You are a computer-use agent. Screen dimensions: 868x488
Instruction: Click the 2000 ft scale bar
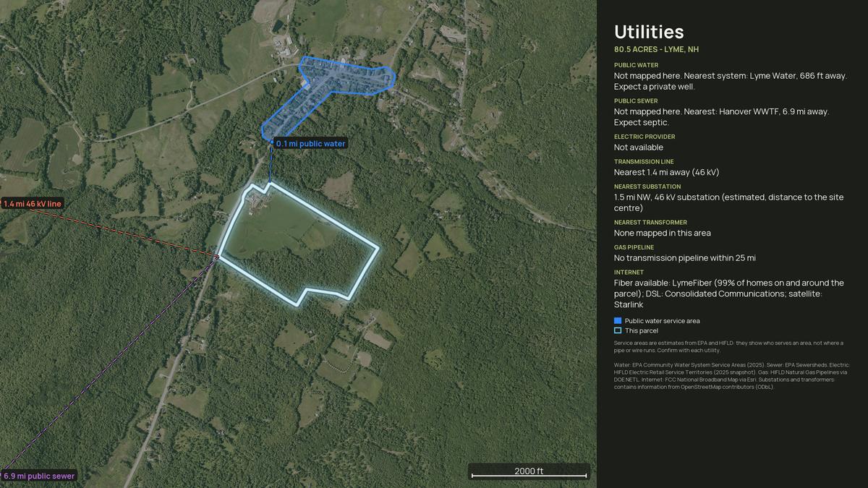point(529,472)
